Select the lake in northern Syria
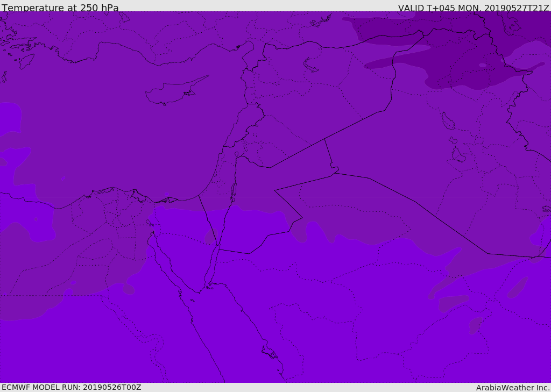The image size is (551, 392). (x=310, y=65)
